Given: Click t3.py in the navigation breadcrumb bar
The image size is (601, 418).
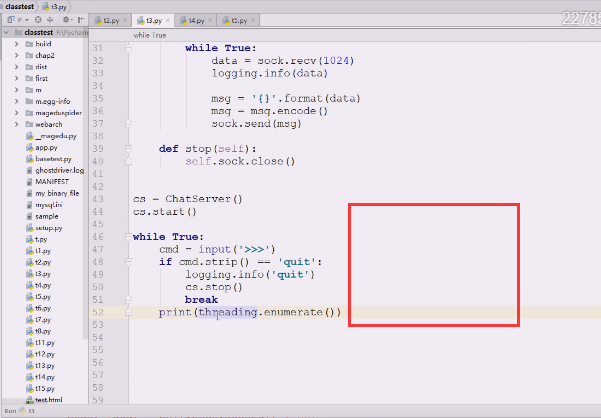Looking at the screenshot, I should [x=54, y=7].
